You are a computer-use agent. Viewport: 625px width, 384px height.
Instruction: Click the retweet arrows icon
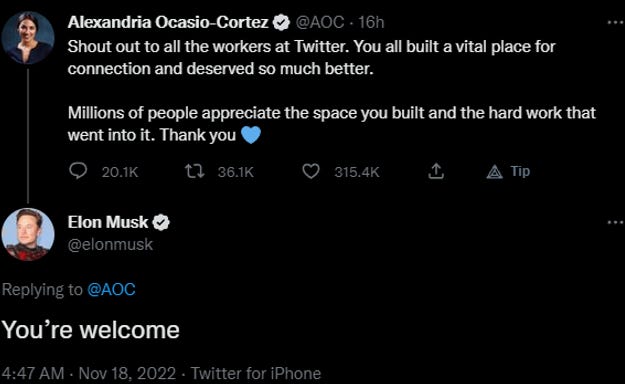coord(195,171)
